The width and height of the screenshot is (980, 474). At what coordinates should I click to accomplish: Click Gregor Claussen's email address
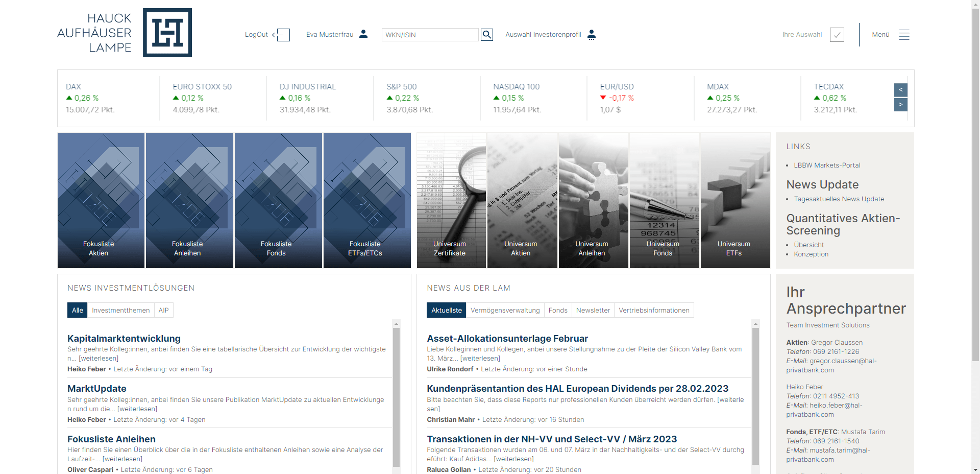pyautogui.click(x=832, y=366)
